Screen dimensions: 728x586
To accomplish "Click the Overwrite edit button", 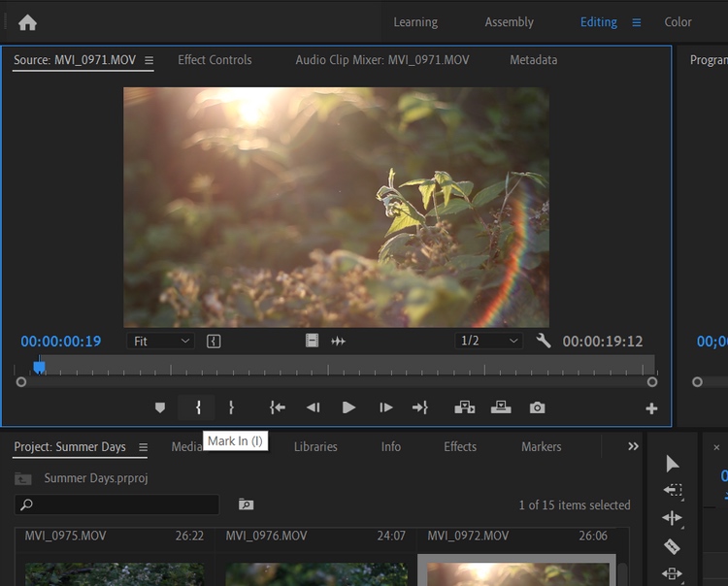I will (501, 407).
